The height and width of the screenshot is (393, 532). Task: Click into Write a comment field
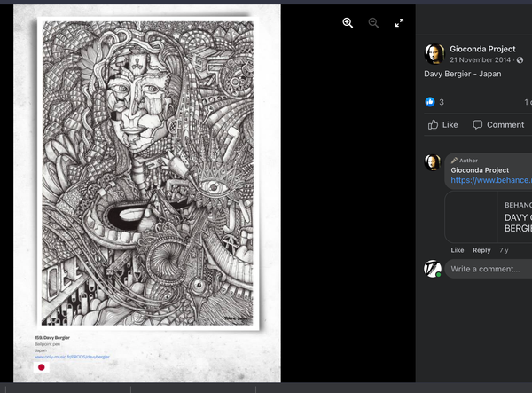click(x=489, y=269)
